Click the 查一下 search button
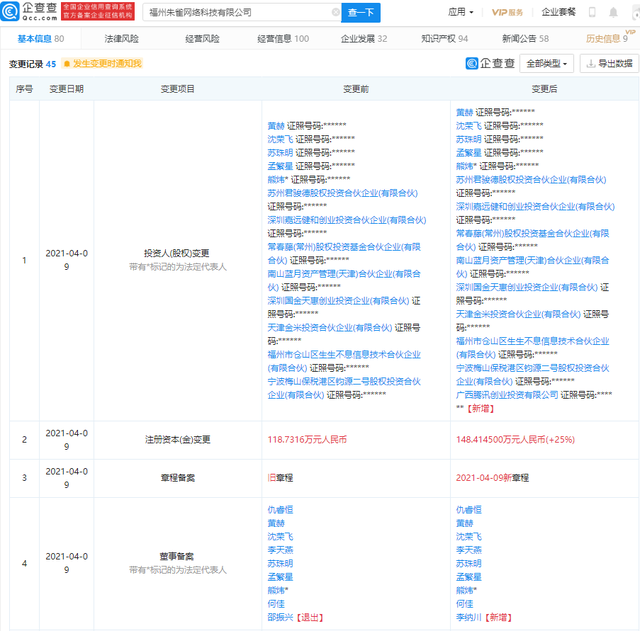The width and height of the screenshot is (640, 631). [361, 13]
